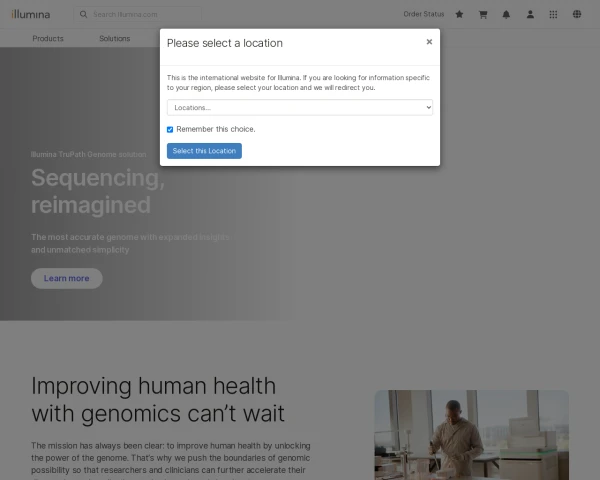600x480 pixels.
Task: Open notifications bell icon
Action: point(506,15)
